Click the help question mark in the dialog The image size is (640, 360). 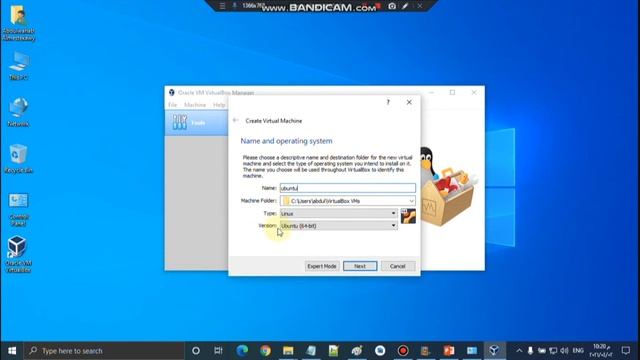coord(388,102)
